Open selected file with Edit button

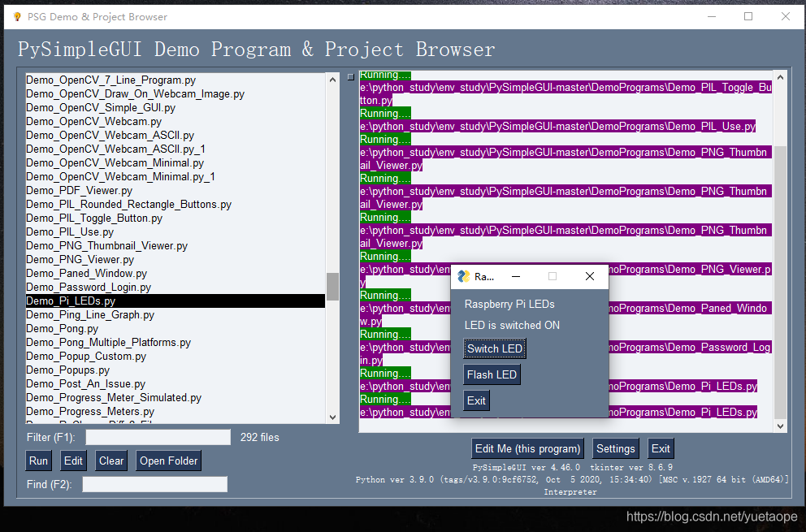coord(73,461)
